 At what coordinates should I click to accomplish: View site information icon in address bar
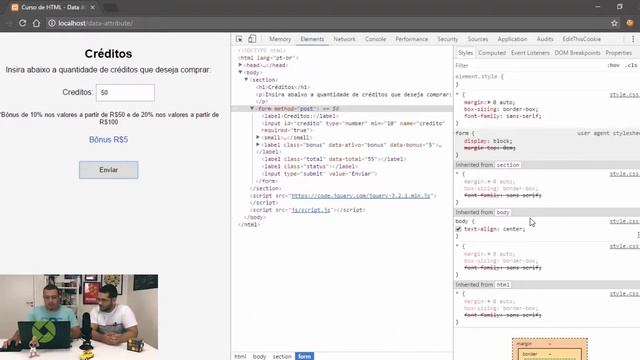point(51,23)
